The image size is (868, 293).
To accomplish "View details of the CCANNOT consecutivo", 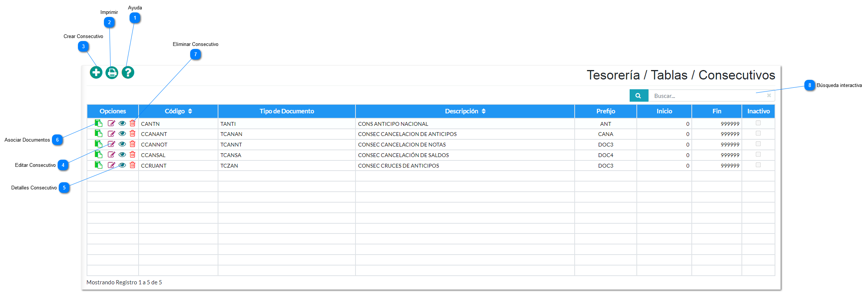I will [x=122, y=144].
